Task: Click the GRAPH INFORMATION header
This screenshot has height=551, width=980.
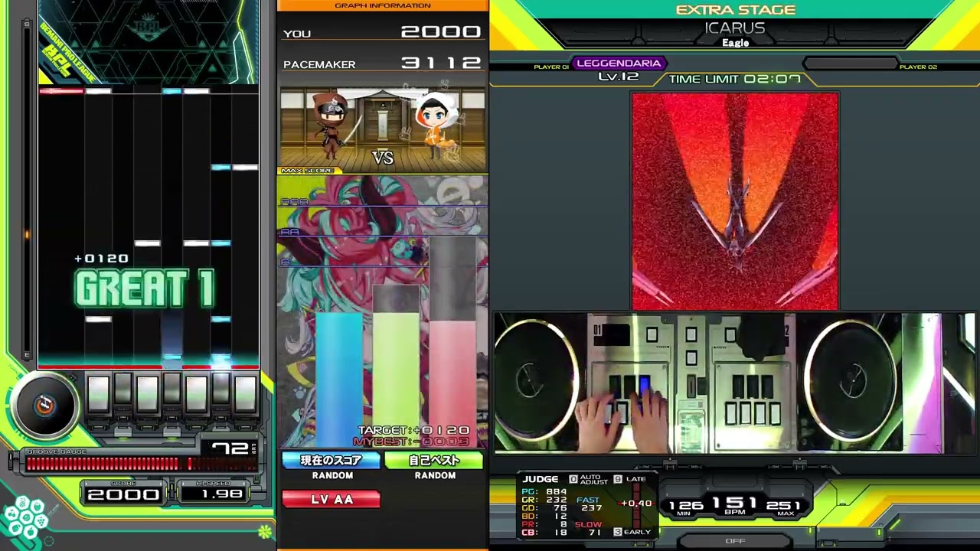Action: tap(383, 5)
